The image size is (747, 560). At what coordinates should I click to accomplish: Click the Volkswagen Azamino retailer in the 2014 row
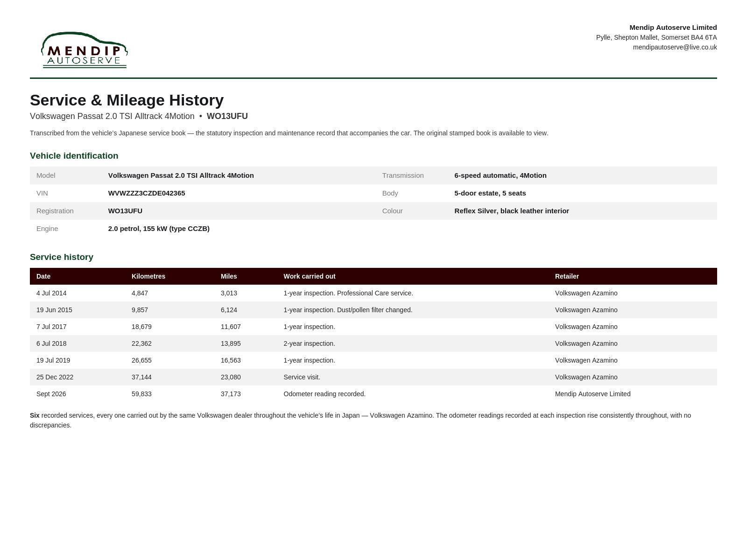[x=586, y=293]
